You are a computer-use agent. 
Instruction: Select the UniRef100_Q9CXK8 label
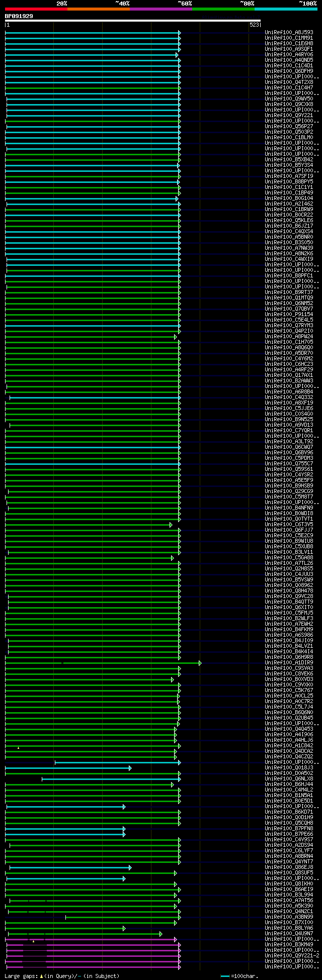point(289,105)
